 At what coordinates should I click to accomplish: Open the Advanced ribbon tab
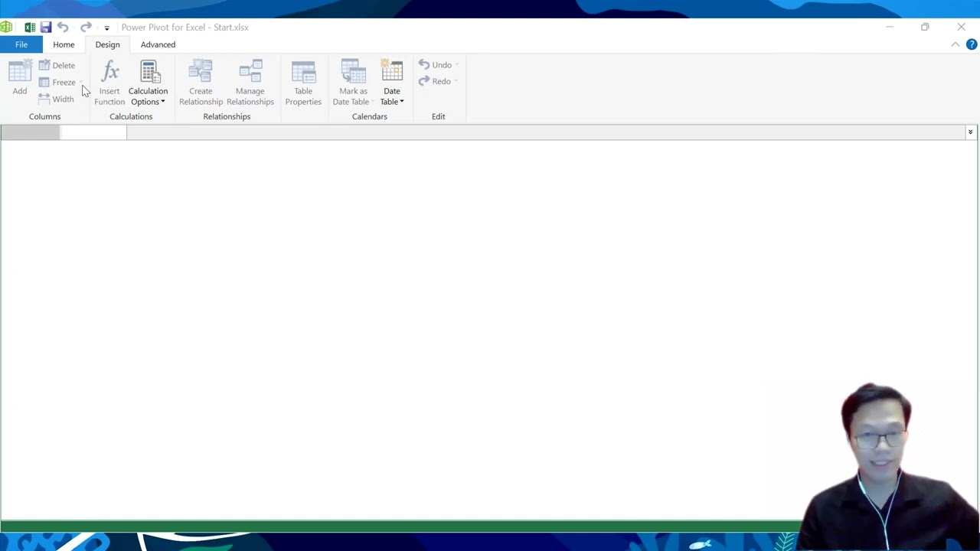click(x=158, y=44)
